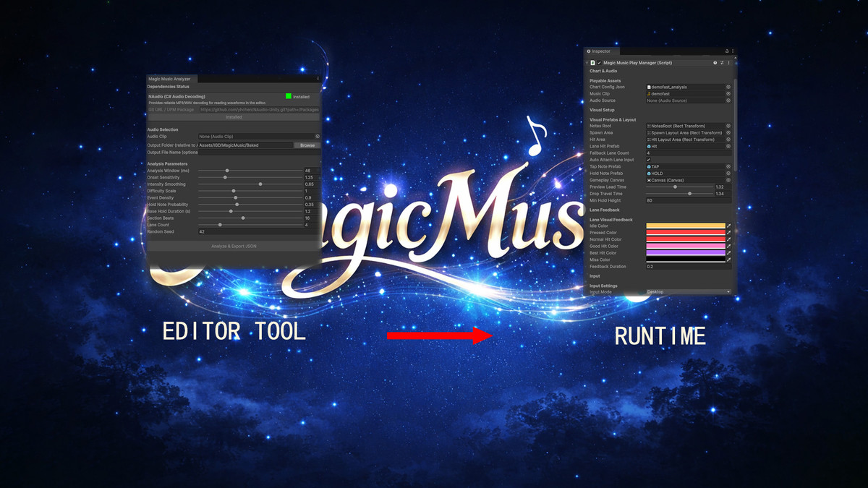Adjust the Section Beats slider
Screen dimensions: 868x488
[250, 218]
